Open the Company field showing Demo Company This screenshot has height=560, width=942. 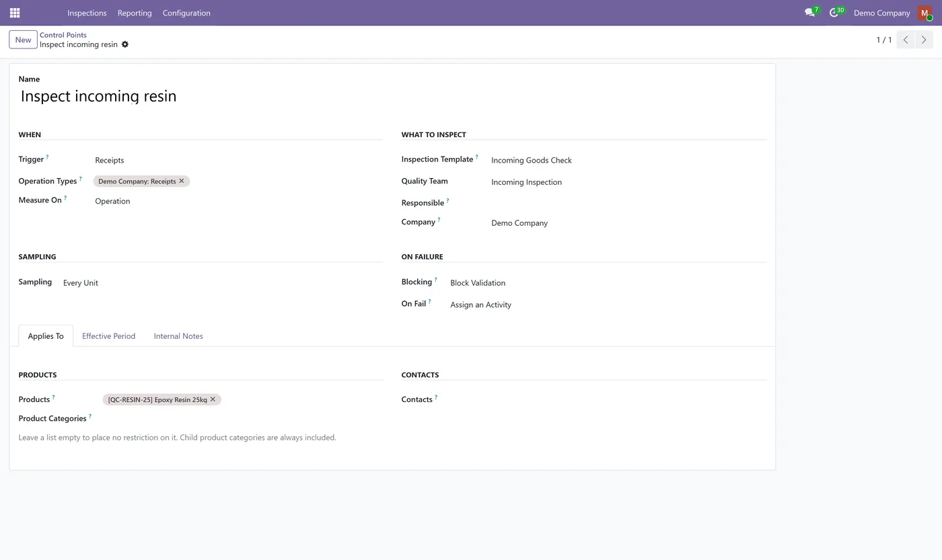click(628, 223)
